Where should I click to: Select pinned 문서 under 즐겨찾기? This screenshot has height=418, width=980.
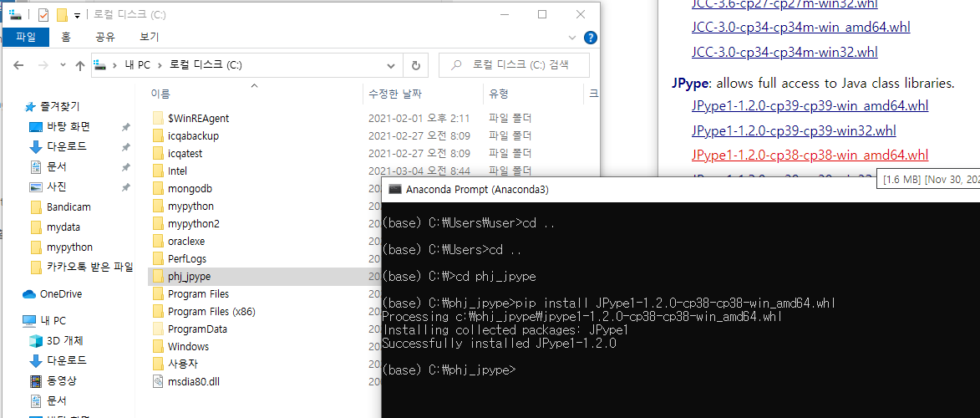click(x=57, y=166)
